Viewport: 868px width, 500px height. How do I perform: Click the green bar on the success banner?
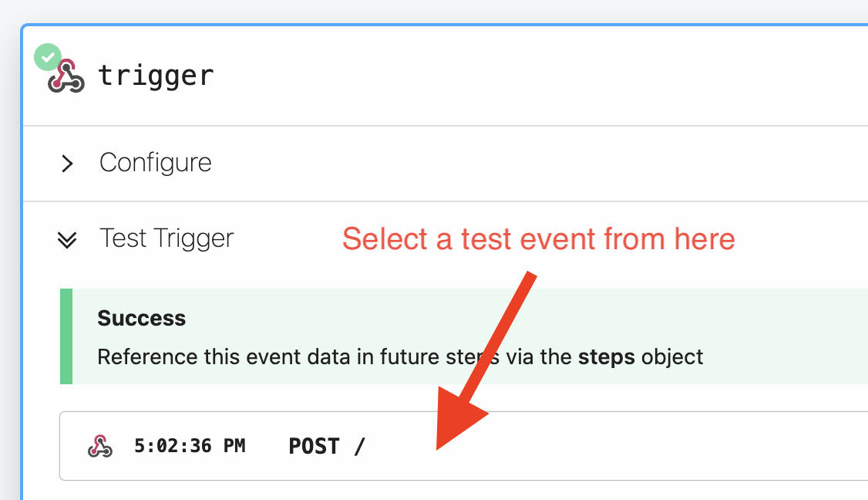66,336
